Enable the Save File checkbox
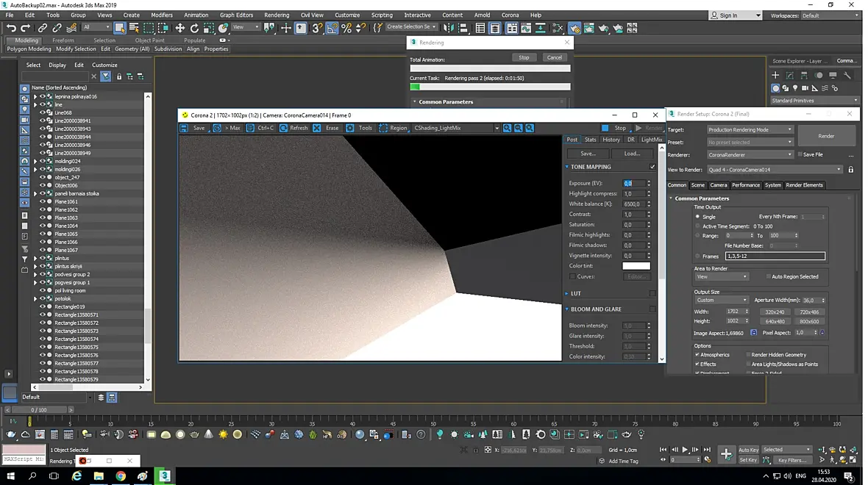This screenshot has height=485, width=868. pos(800,155)
